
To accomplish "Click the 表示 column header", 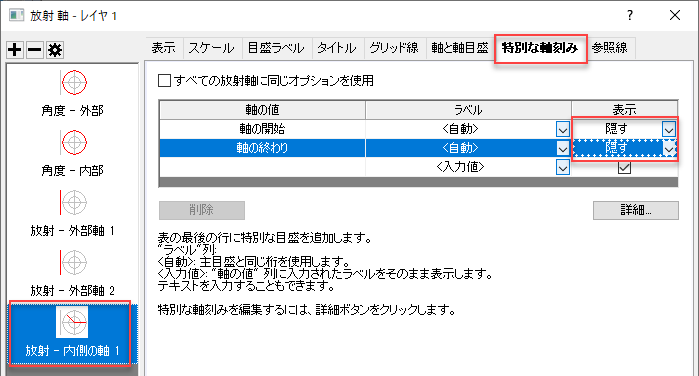I will click(624, 110).
